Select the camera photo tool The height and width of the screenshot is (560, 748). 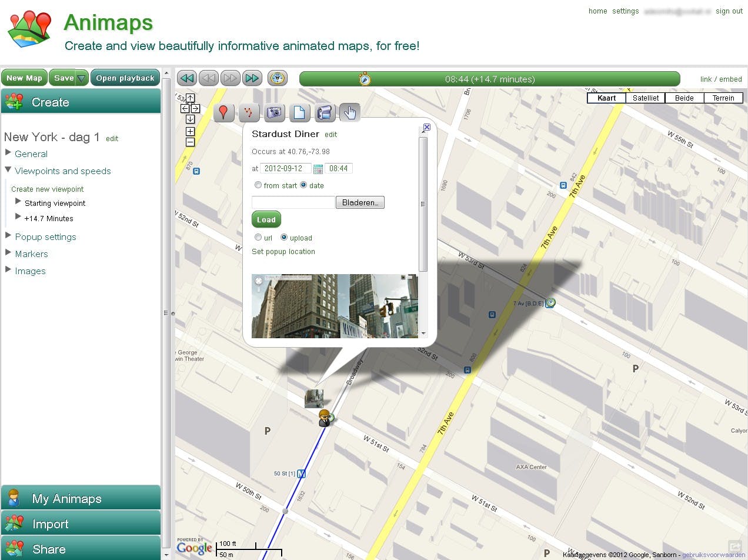point(274,112)
